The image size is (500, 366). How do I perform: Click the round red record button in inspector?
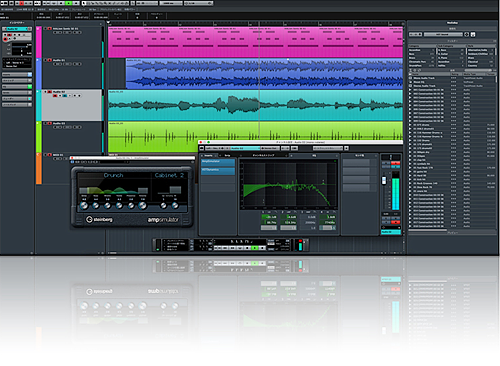5,39
